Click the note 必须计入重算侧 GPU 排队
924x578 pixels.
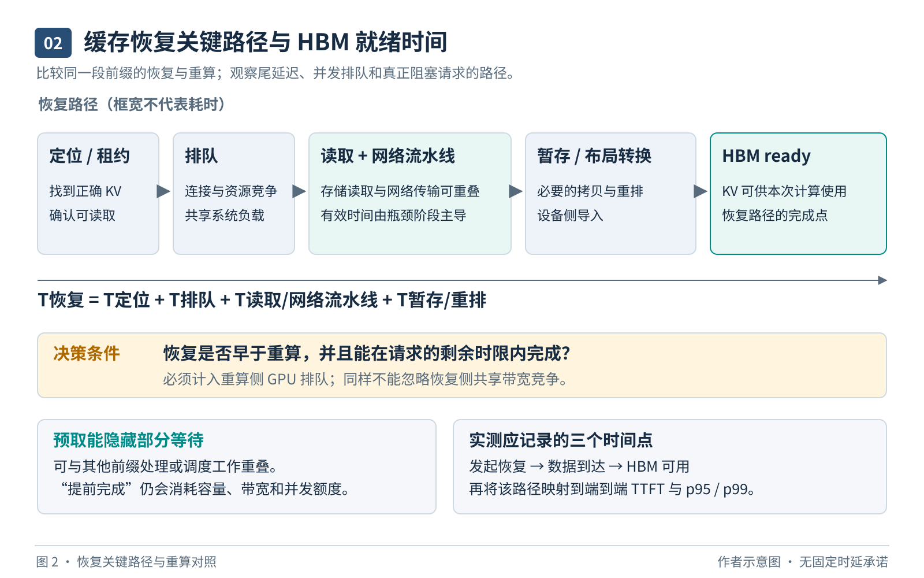[x=367, y=379]
